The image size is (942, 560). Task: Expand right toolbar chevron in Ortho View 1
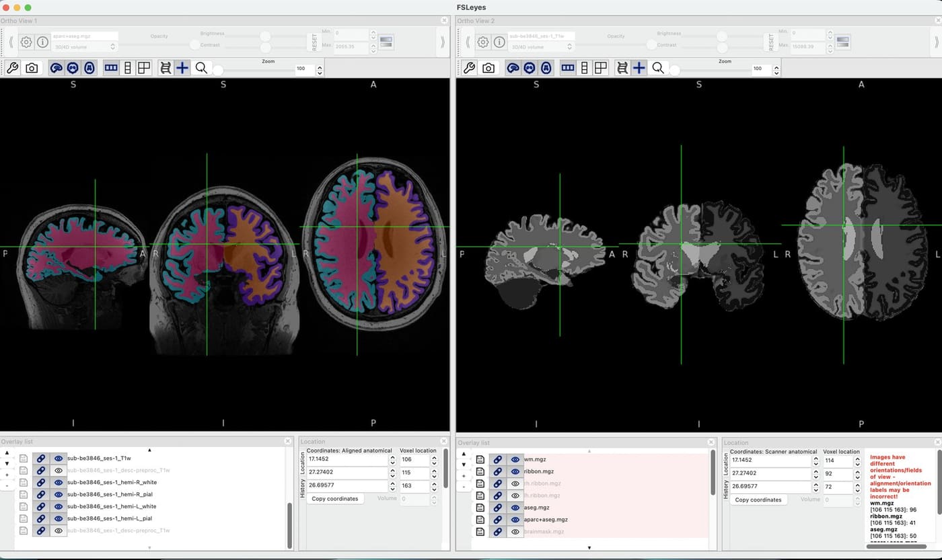point(442,42)
